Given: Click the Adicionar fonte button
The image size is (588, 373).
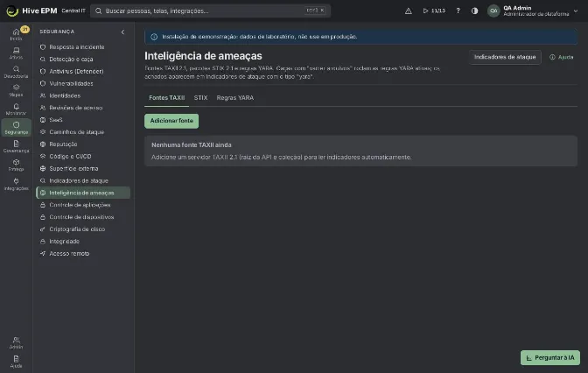Looking at the screenshot, I should 171,121.
